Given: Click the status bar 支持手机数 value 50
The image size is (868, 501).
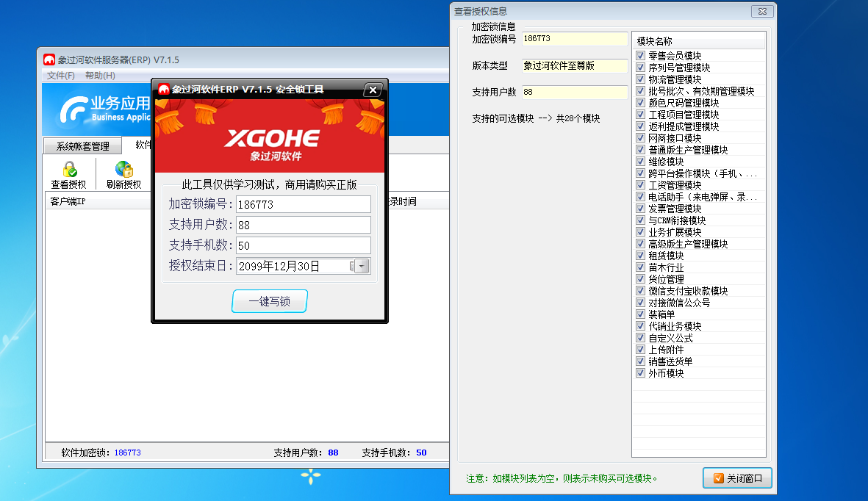Looking at the screenshot, I should click(x=421, y=453).
